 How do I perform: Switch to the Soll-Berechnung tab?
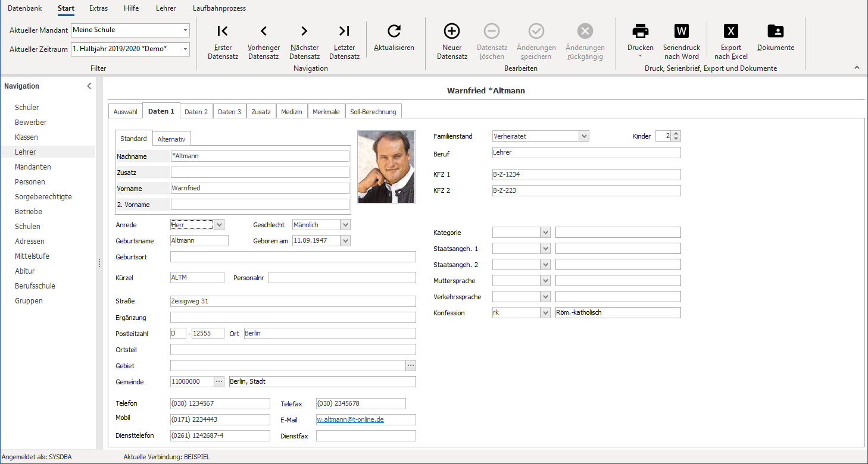click(x=373, y=111)
